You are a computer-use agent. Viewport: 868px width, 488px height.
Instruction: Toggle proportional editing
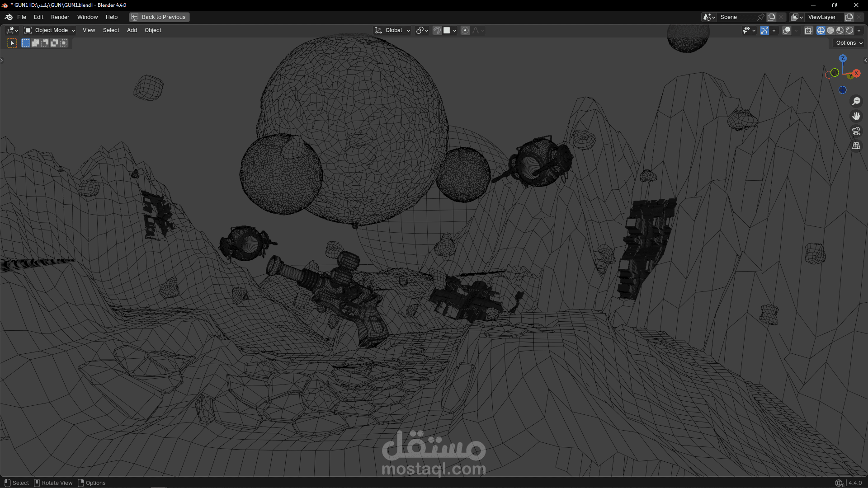[465, 30]
